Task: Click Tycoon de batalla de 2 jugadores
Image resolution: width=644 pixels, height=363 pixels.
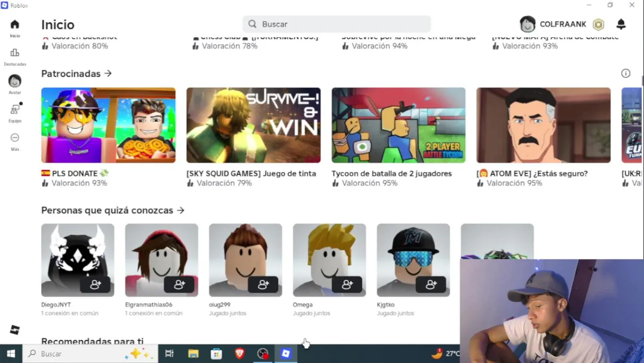Action: tap(392, 173)
